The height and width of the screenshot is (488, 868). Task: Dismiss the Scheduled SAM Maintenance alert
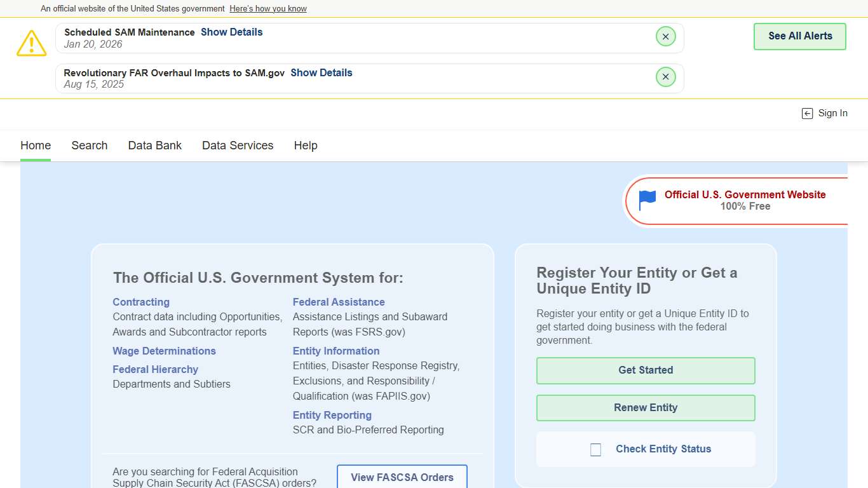click(665, 36)
